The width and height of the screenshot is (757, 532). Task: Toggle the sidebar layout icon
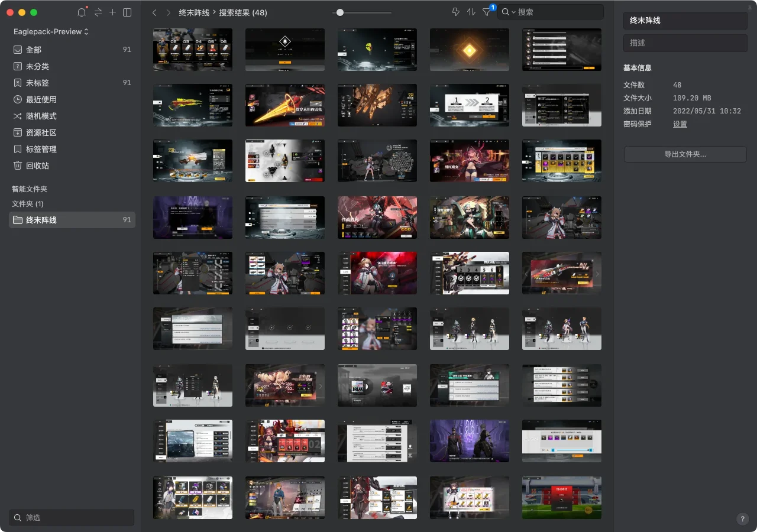click(127, 12)
